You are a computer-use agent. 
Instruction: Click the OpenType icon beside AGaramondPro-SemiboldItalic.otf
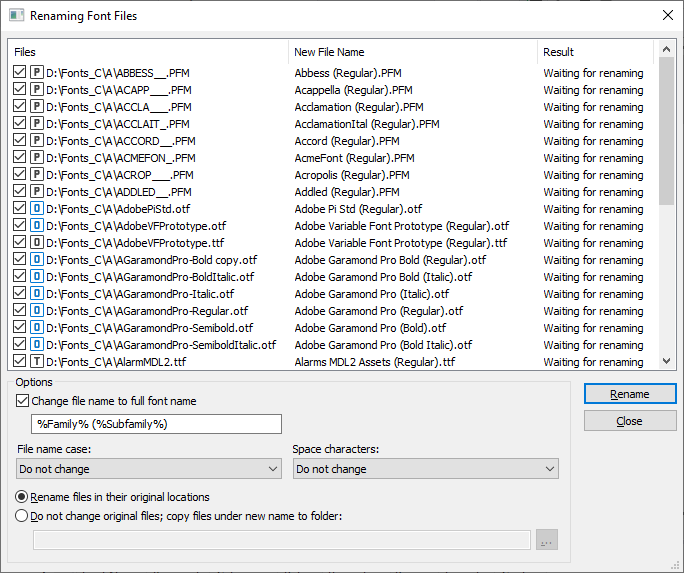(37, 344)
